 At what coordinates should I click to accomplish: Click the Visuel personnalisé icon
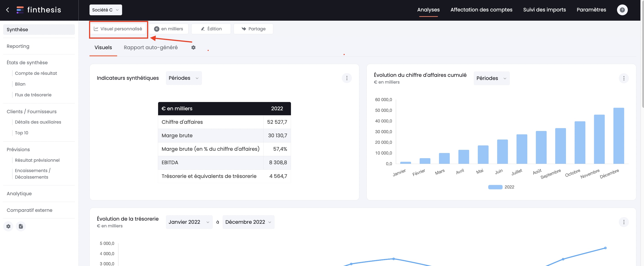(x=96, y=29)
